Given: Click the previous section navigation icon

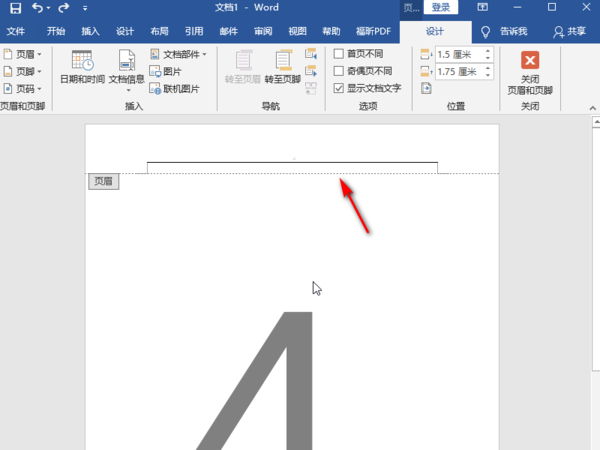Looking at the screenshot, I should click(x=311, y=54).
